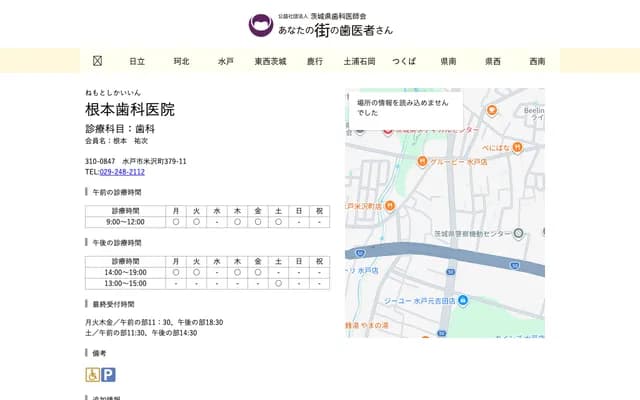Click the address 水戸市米沢町379-11 text
640x400 pixels.
(154, 161)
